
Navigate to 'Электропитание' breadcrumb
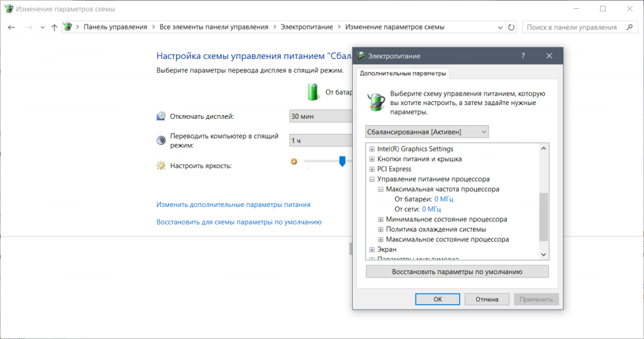click(x=306, y=26)
